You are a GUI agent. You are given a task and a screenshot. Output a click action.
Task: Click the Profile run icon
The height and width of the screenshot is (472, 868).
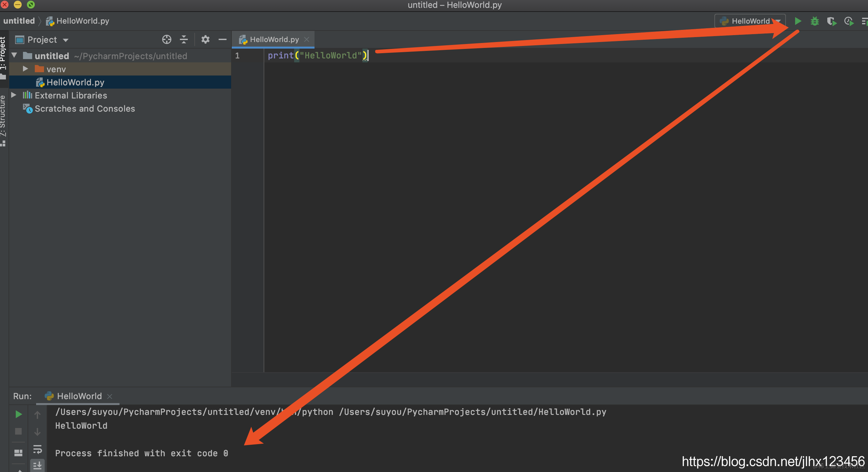848,22
